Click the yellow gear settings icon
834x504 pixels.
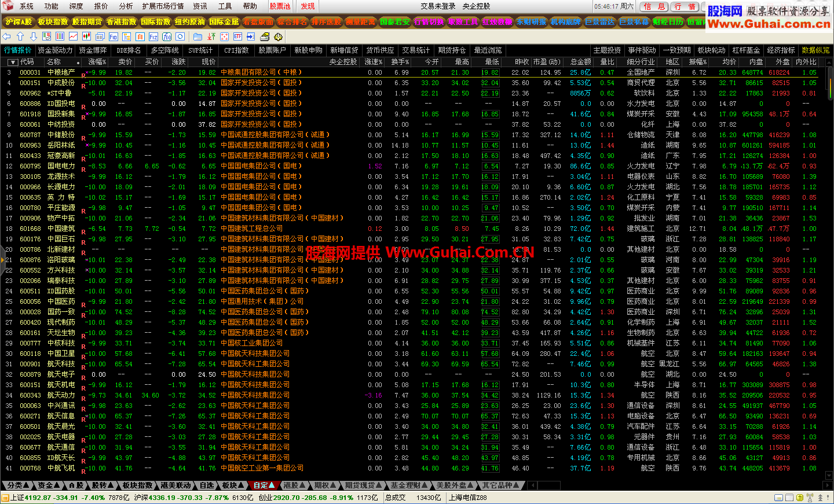point(278,36)
